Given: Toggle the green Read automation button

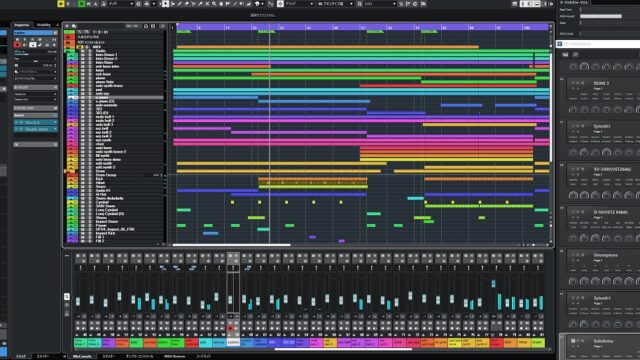Looking at the screenshot, I should coord(81,4).
